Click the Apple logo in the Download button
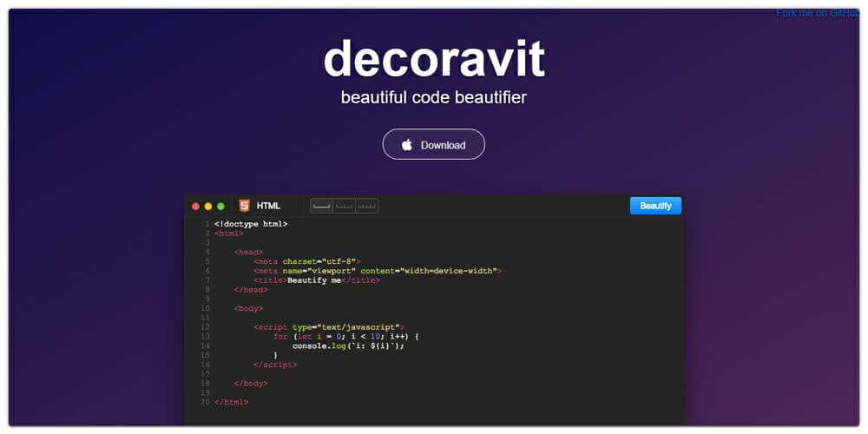This screenshot has width=868, height=434. click(407, 145)
